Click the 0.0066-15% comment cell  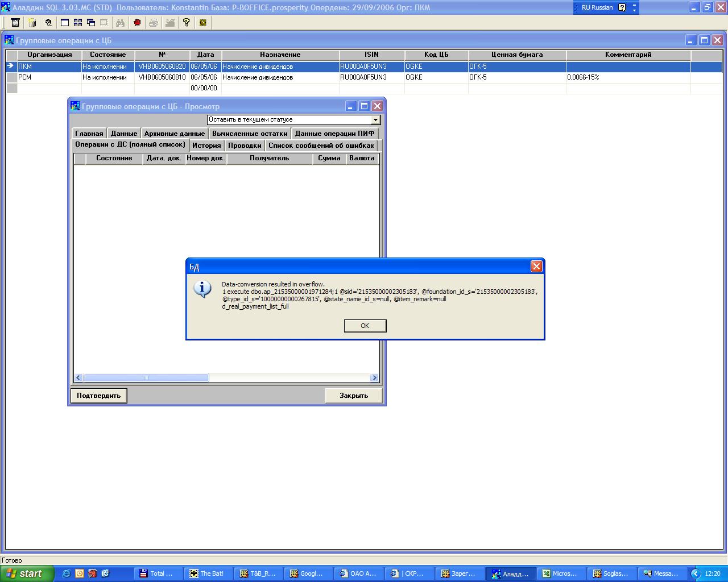(x=628, y=77)
